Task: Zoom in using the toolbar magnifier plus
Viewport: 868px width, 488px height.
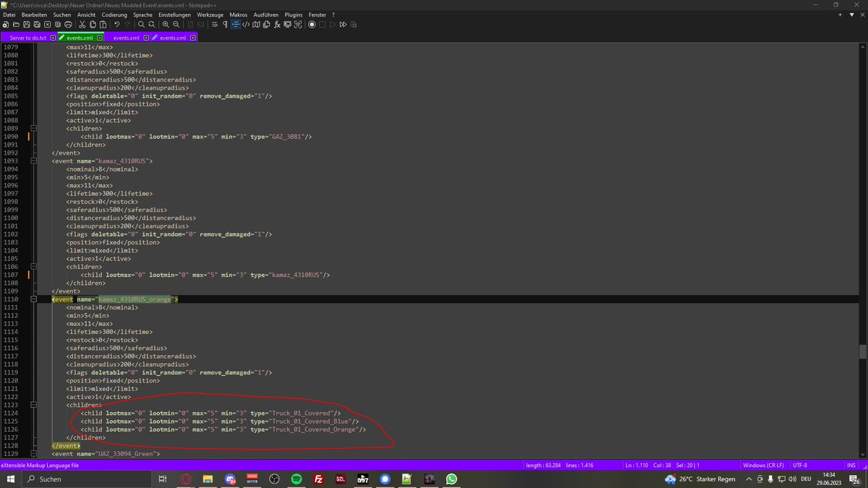Action: (x=166, y=25)
